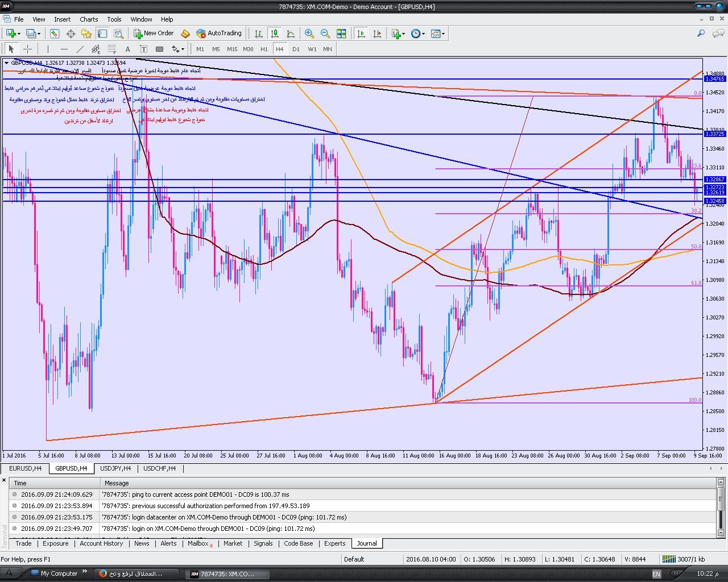Select the gray rectangle shape tool
The image size is (728, 582).
tap(159, 49)
